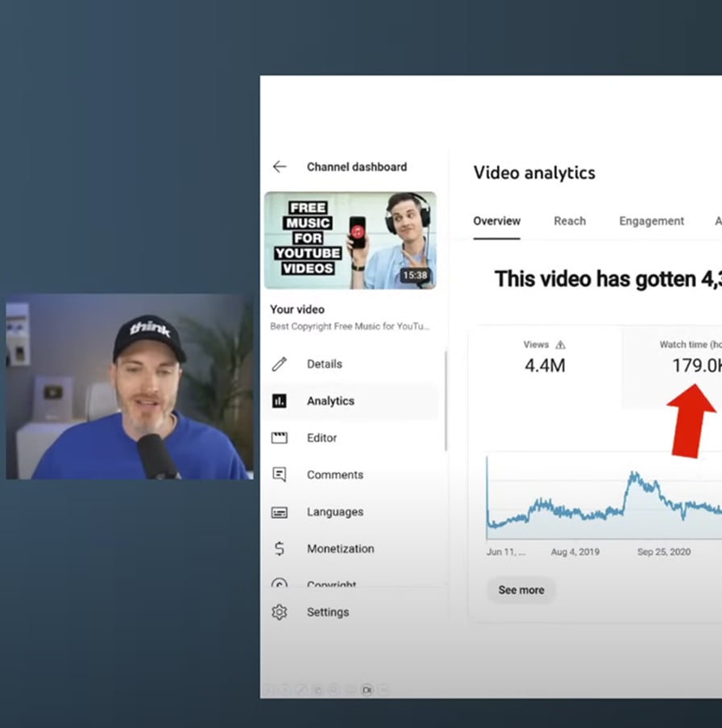Click the sidebar vertical scrollbar
Screen dimensions: 722x728
[446, 401]
